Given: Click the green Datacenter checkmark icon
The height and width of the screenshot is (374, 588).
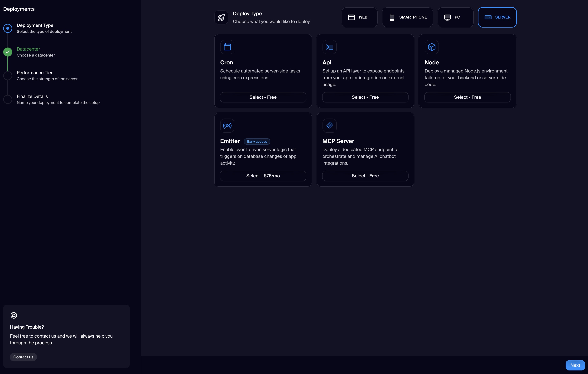Looking at the screenshot, I should coord(8,52).
